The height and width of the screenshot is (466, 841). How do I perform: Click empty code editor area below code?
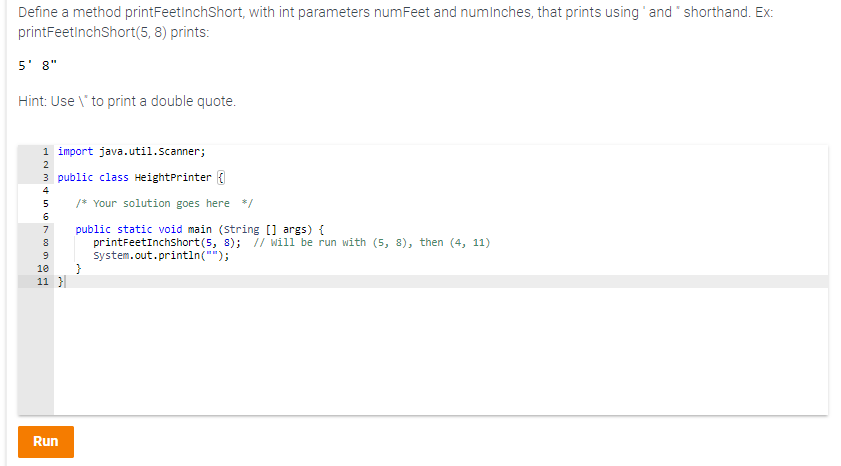(x=440, y=351)
